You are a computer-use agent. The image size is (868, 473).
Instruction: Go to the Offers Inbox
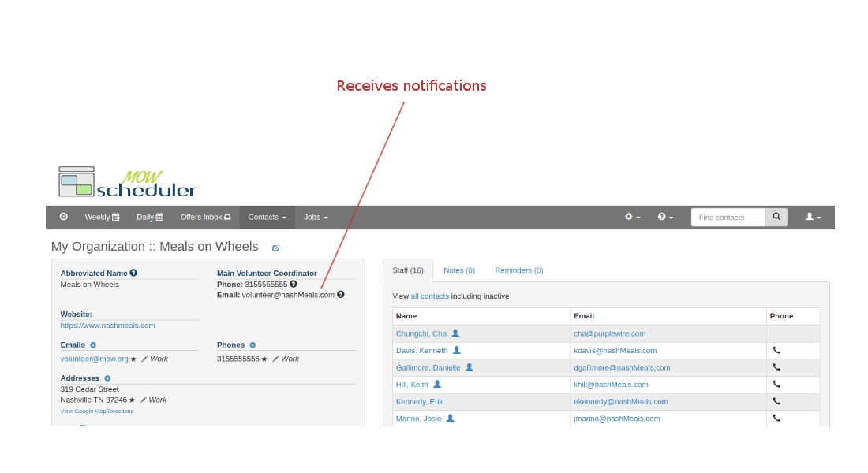pos(205,218)
